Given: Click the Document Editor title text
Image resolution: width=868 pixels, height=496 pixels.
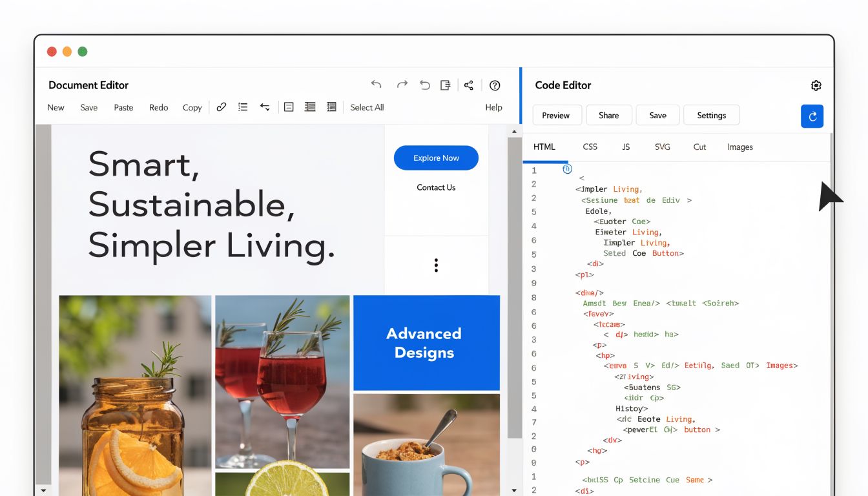Looking at the screenshot, I should pyautogui.click(x=88, y=85).
